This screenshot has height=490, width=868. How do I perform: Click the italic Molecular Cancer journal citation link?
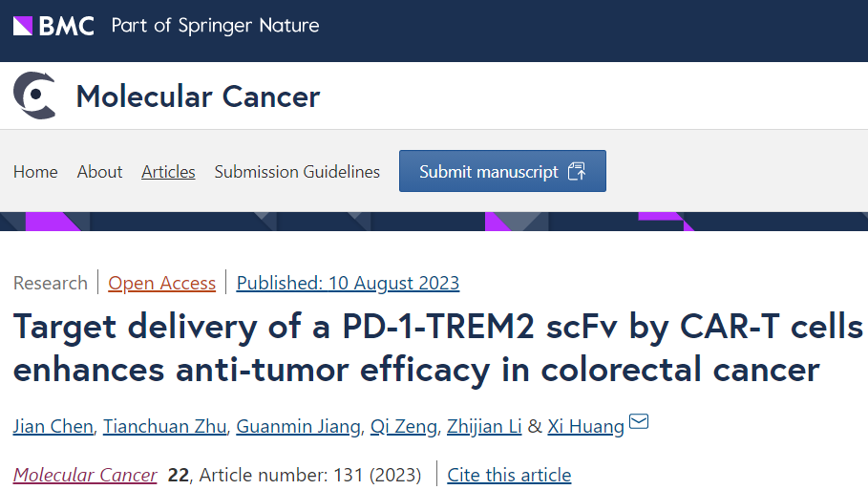tap(85, 475)
